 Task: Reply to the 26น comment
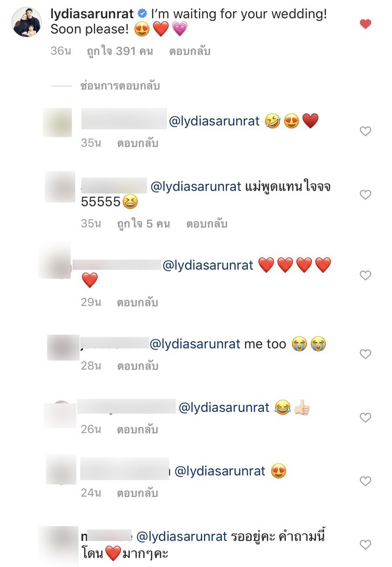pos(137,430)
